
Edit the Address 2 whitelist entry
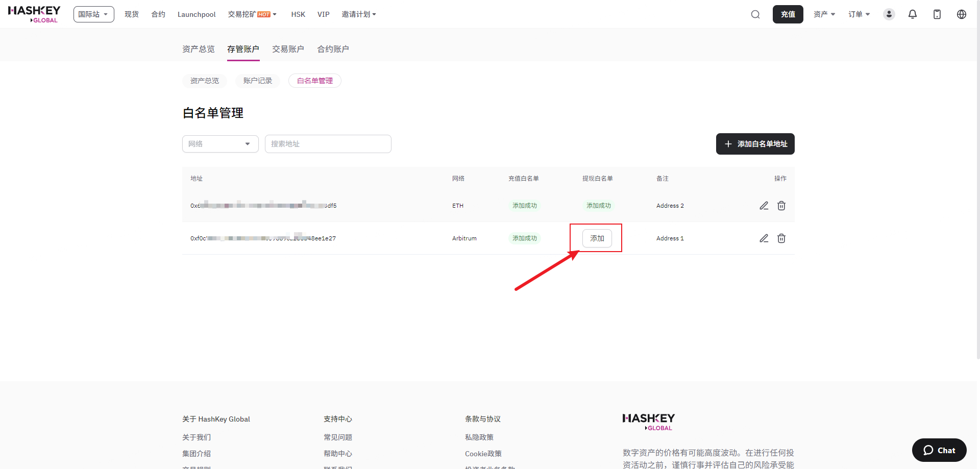pos(764,206)
